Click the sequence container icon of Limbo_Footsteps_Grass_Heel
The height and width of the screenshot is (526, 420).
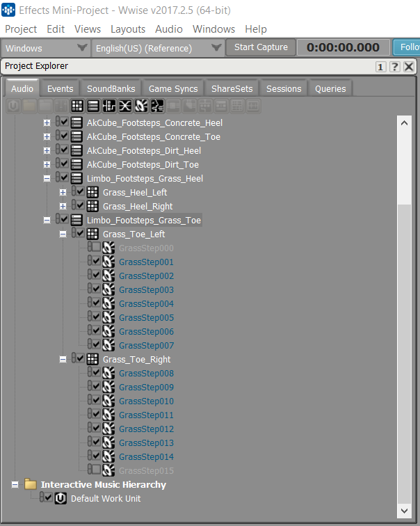pos(76,178)
